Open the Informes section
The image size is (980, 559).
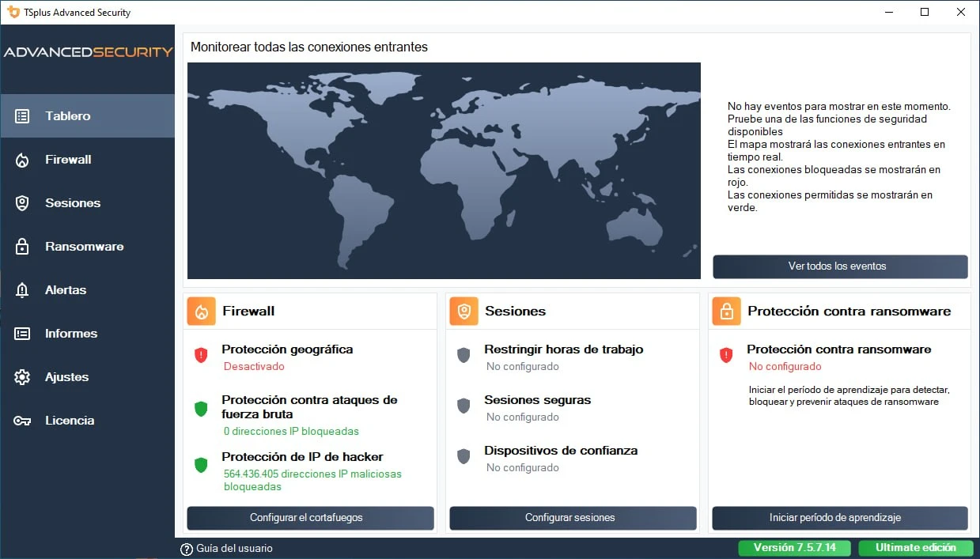pos(87,334)
